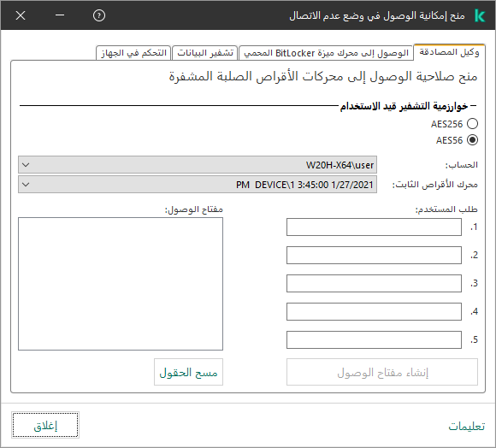Image resolution: width=496 pixels, height=448 pixels.
Task: Click the إغلاق close button
Action: (45, 426)
